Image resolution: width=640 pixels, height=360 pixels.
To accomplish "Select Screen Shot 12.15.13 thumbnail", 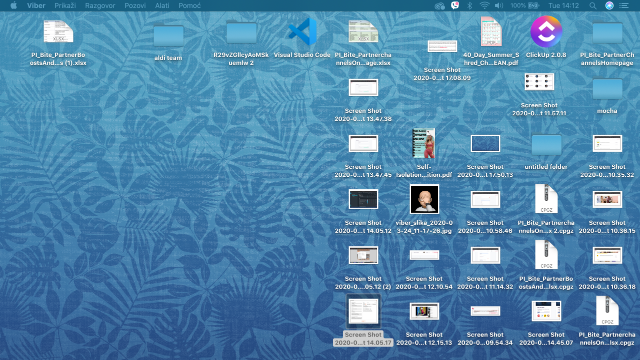I will pyautogui.click(x=424, y=311).
